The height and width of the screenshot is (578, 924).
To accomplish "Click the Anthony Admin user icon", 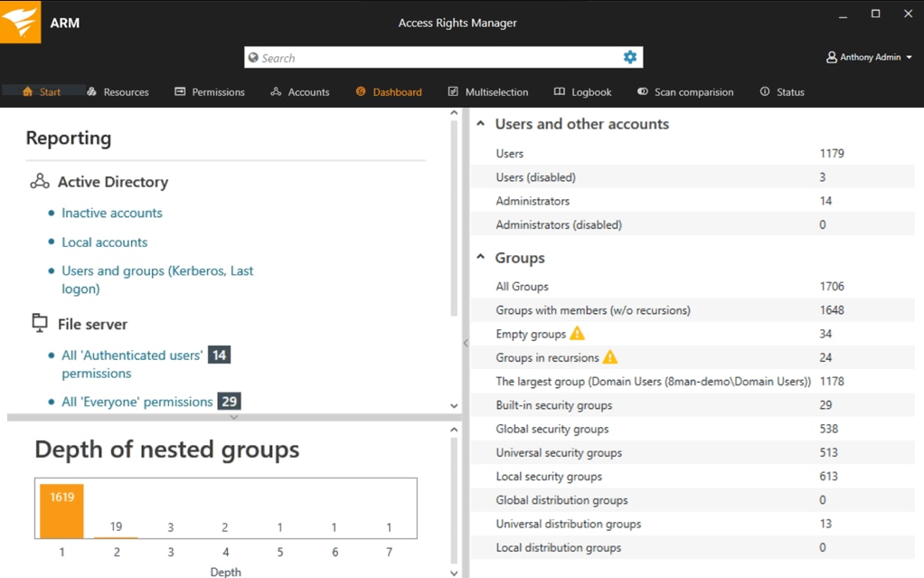I will click(x=832, y=57).
